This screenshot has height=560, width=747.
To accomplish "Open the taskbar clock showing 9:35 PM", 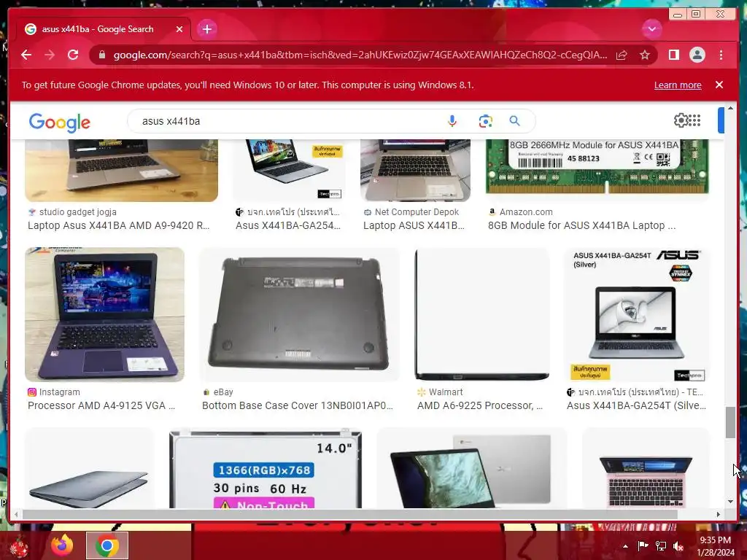I will [716, 546].
